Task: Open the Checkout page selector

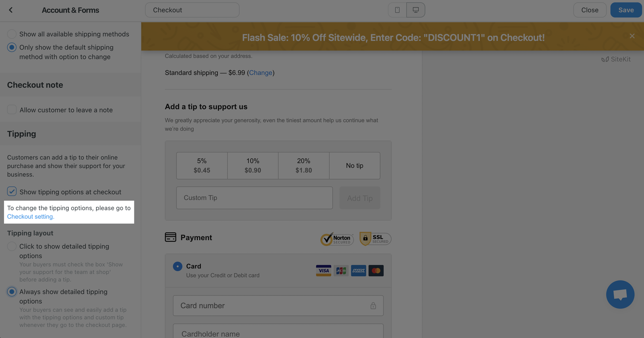Action: pos(192,10)
